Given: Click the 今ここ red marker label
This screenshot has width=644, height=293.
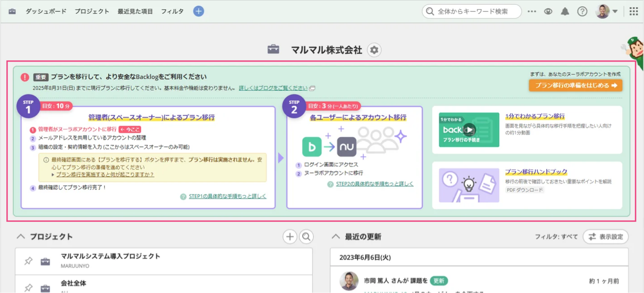Looking at the screenshot, I should pos(130,130).
